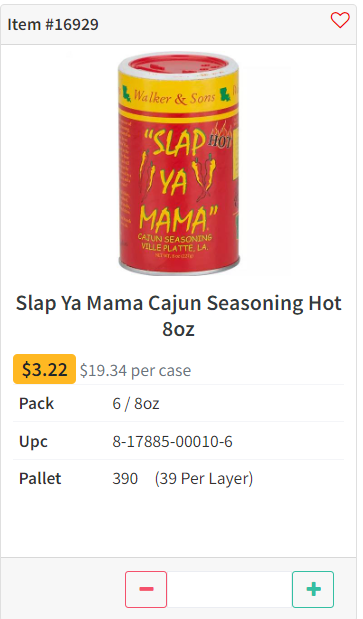Click the Walker & Sons yellow band
This screenshot has height=619, width=363.
tap(178, 96)
